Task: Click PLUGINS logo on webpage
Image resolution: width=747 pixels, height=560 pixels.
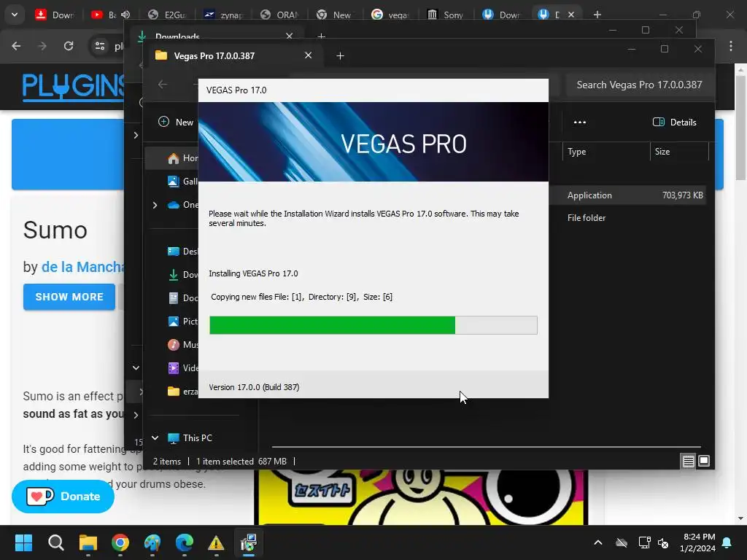Action: [73, 87]
